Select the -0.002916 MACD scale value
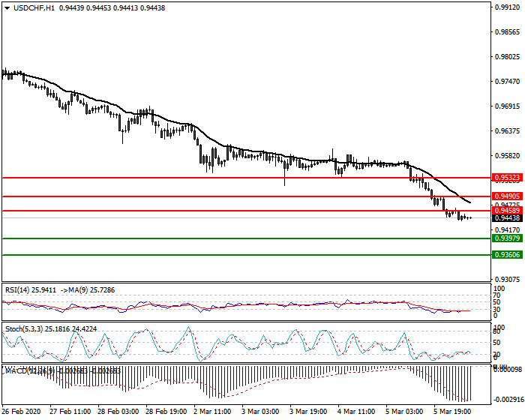 click(x=508, y=400)
